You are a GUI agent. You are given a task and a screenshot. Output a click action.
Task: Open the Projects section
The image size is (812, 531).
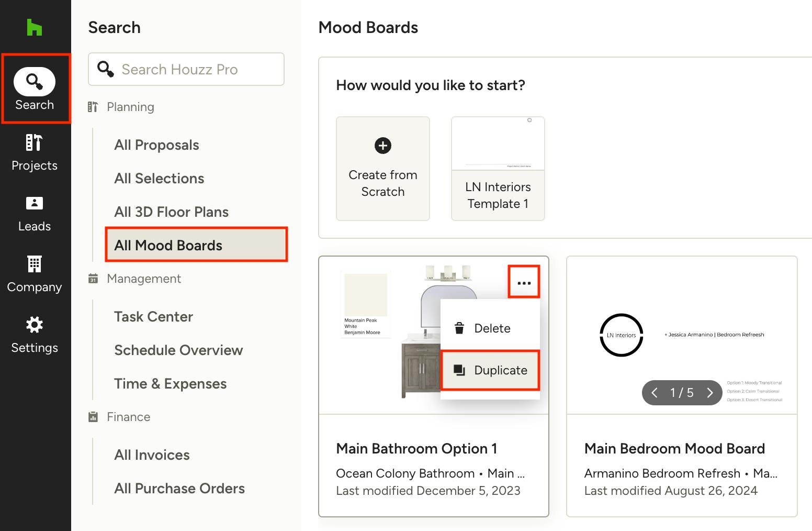click(35, 152)
